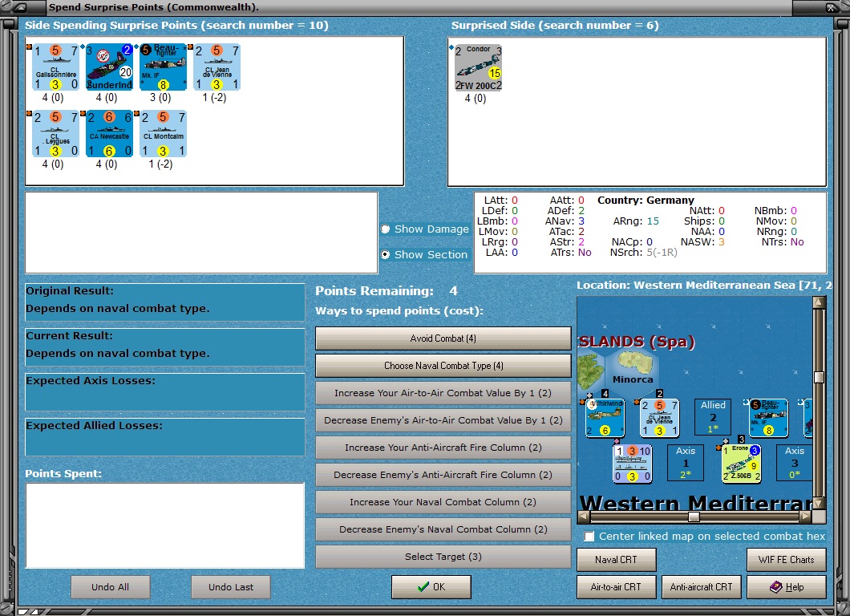Click the Axis 1 section marker on map
This screenshot has width=850, height=616.
pyautogui.click(x=685, y=463)
